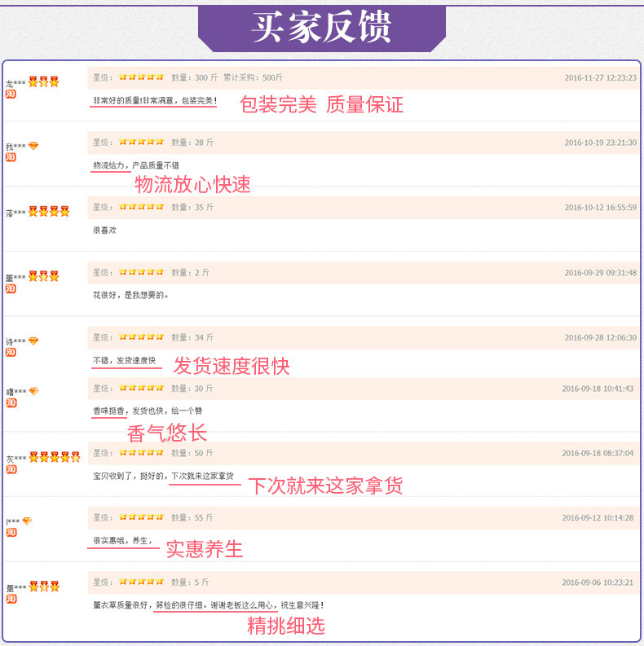
Task: Click buyer name 落***
Action: pyautogui.click(x=15, y=213)
